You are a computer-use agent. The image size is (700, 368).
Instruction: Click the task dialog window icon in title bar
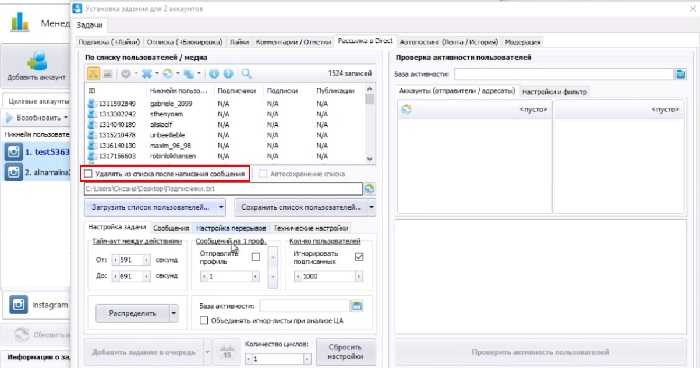coord(77,8)
